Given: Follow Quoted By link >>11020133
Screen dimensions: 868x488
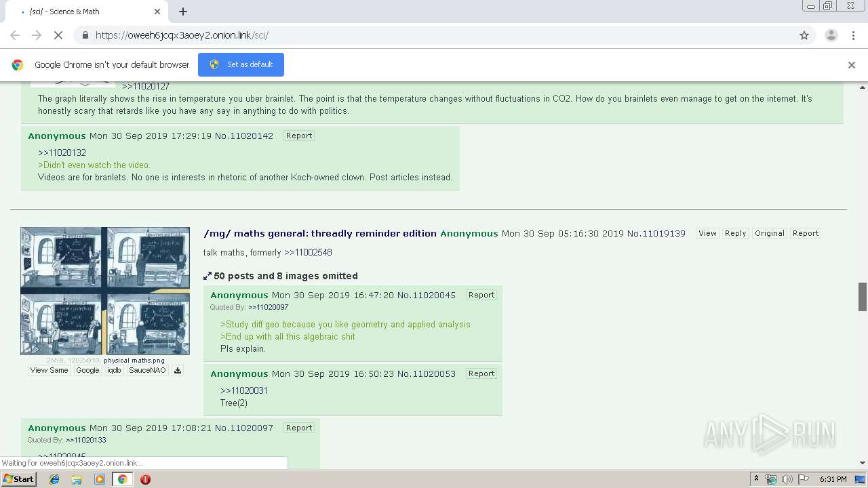Looking at the screenshot, I should point(86,440).
